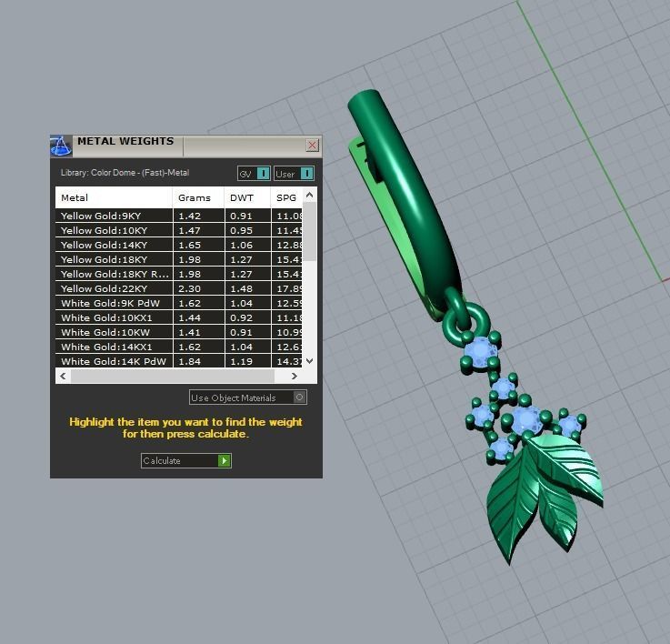Click the horizontal scroll-left arrow
This screenshot has height=644, width=670.
(x=64, y=376)
